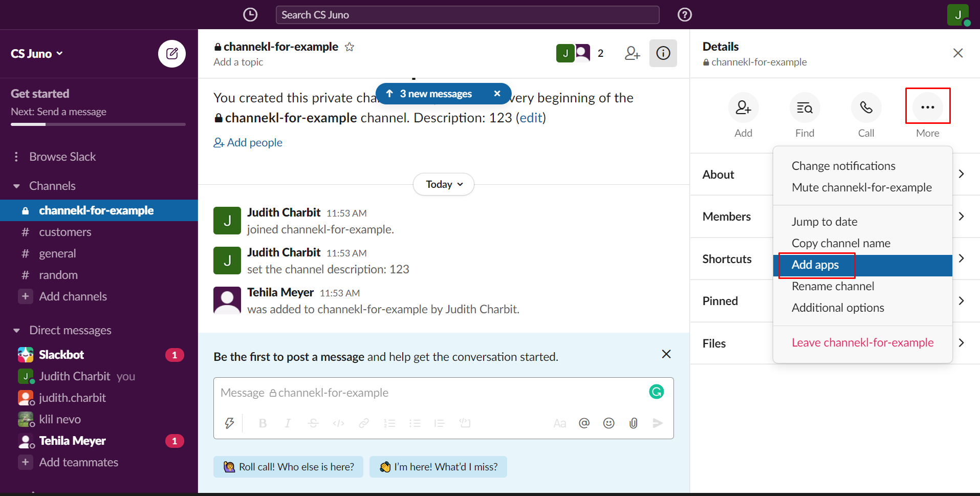
Task: Close the Details panel
Action: coord(958,53)
